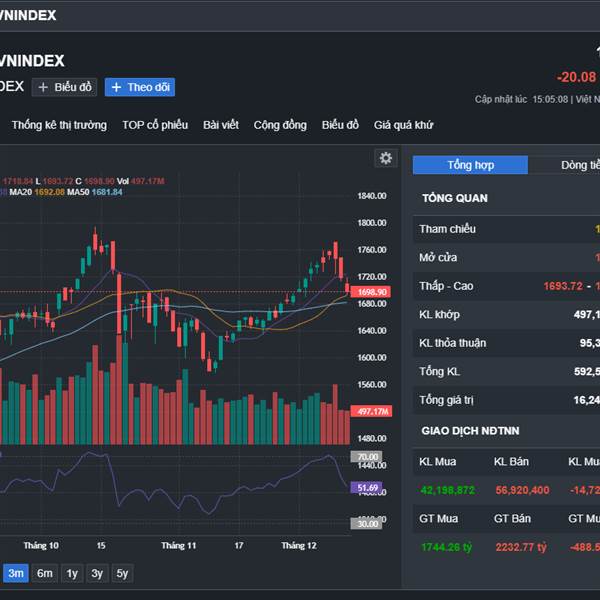Open Giá quá khứ tab
This screenshot has width=600, height=600.
pyautogui.click(x=403, y=125)
